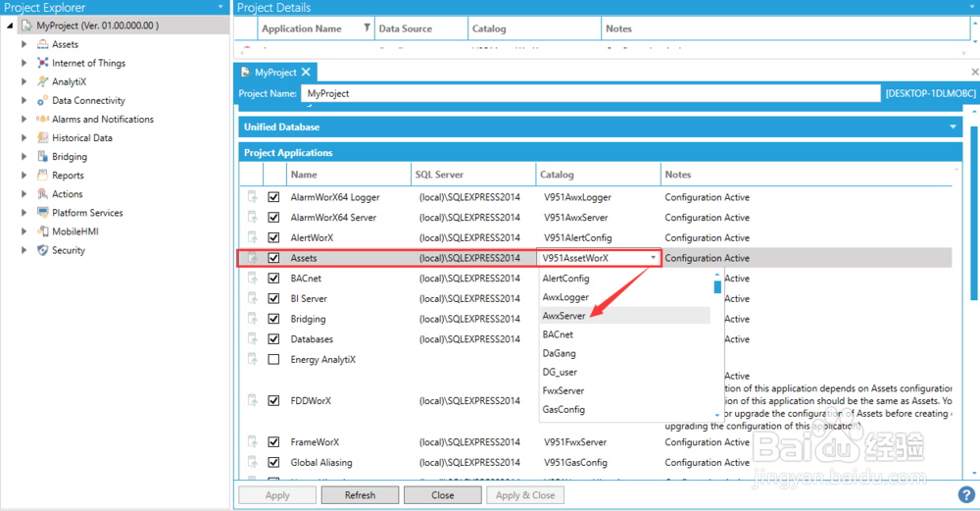Screen dimensions: 980x511
Task: Click the AnalytiX tree icon
Action: click(42, 82)
